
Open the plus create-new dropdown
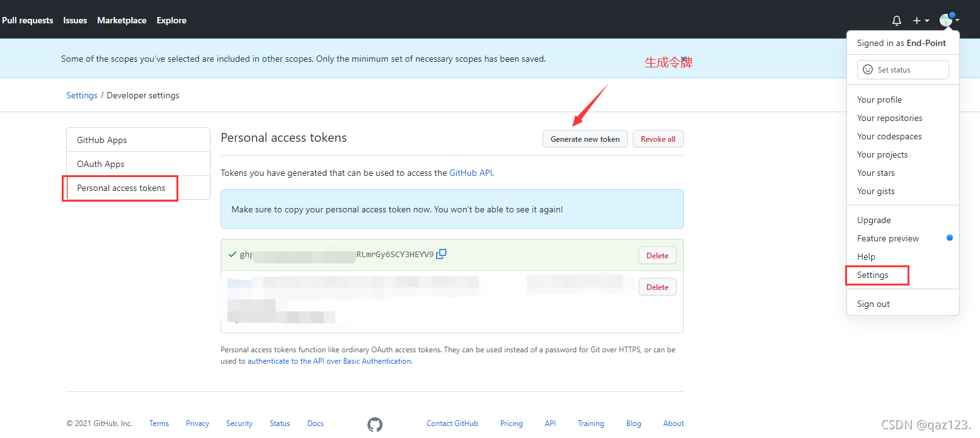coord(921,21)
